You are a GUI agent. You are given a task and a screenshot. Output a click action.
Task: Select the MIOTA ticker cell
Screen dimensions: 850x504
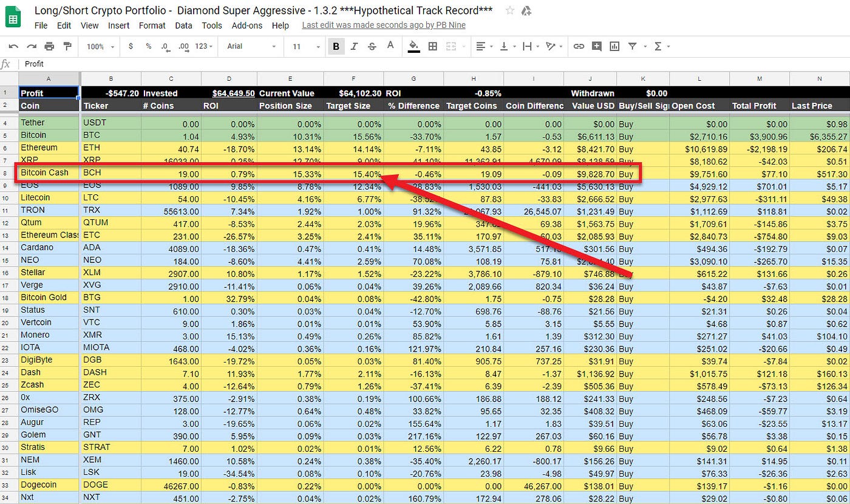click(x=110, y=347)
